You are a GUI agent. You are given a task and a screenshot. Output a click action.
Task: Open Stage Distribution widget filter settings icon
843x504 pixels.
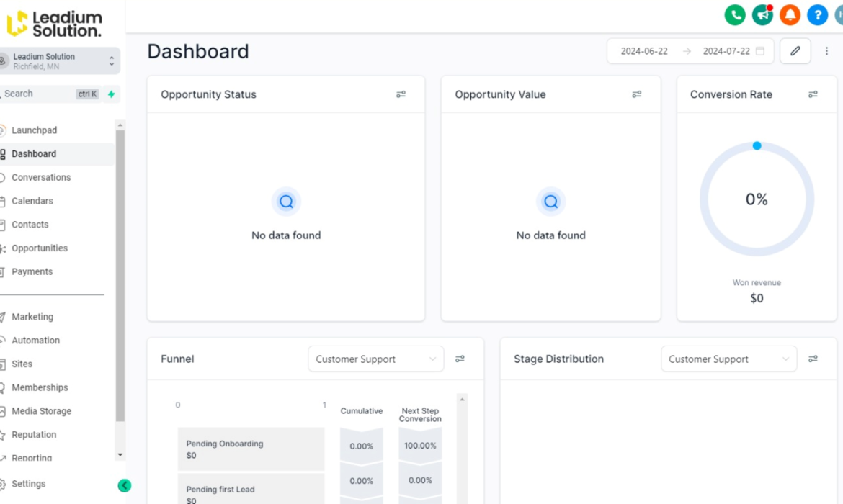tap(813, 359)
